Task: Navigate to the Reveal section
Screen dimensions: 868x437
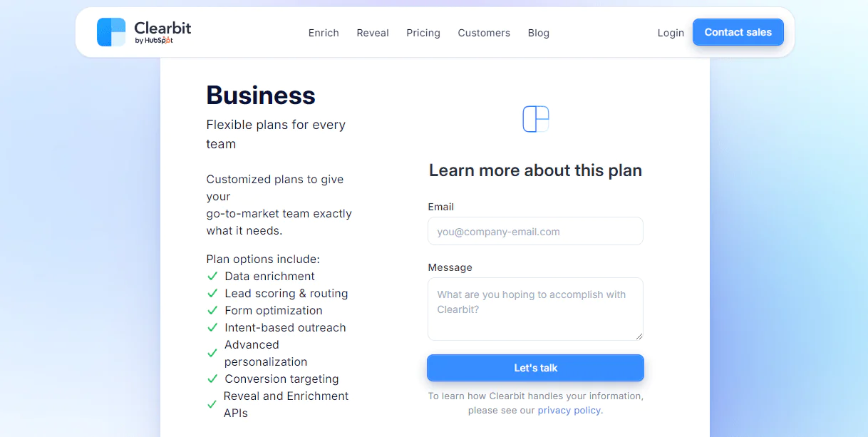Action: click(373, 33)
